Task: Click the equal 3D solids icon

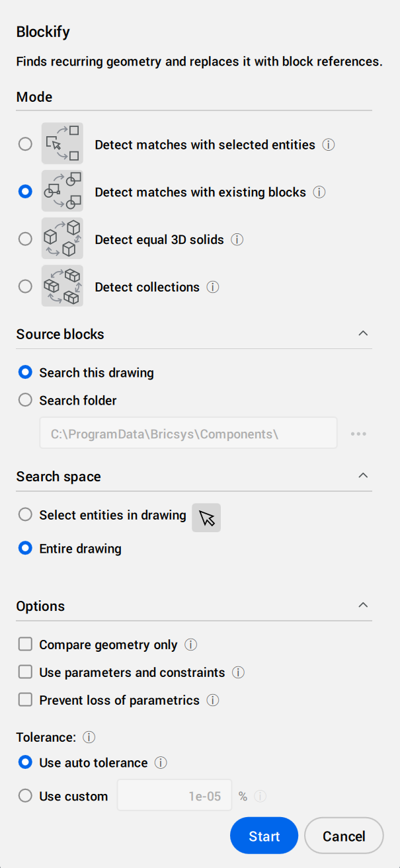Action: [62, 239]
